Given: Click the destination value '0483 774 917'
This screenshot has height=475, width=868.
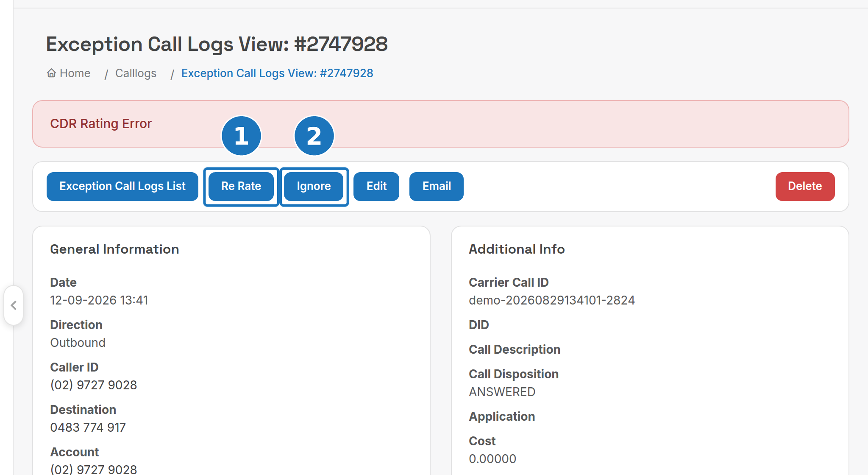Looking at the screenshot, I should click(x=88, y=427).
